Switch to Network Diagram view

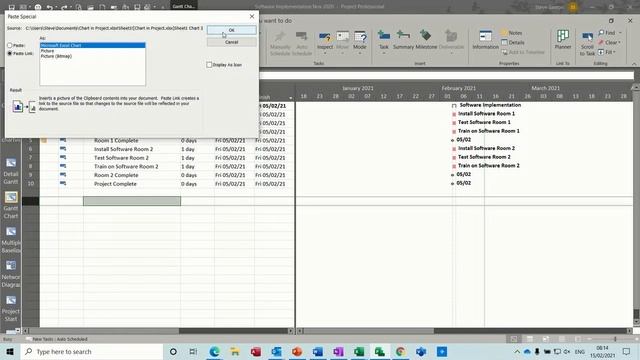click(11, 274)
